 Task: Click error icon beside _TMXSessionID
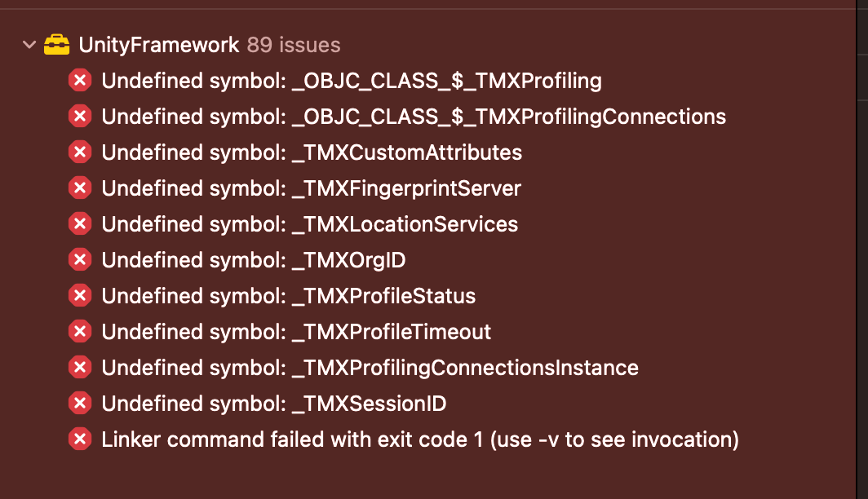(80, 404)
